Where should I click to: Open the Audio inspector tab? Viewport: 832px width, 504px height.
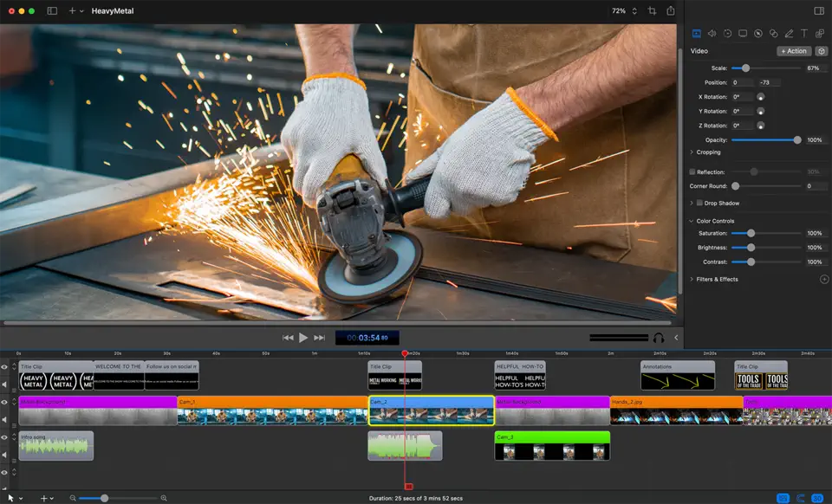[712, 34]
